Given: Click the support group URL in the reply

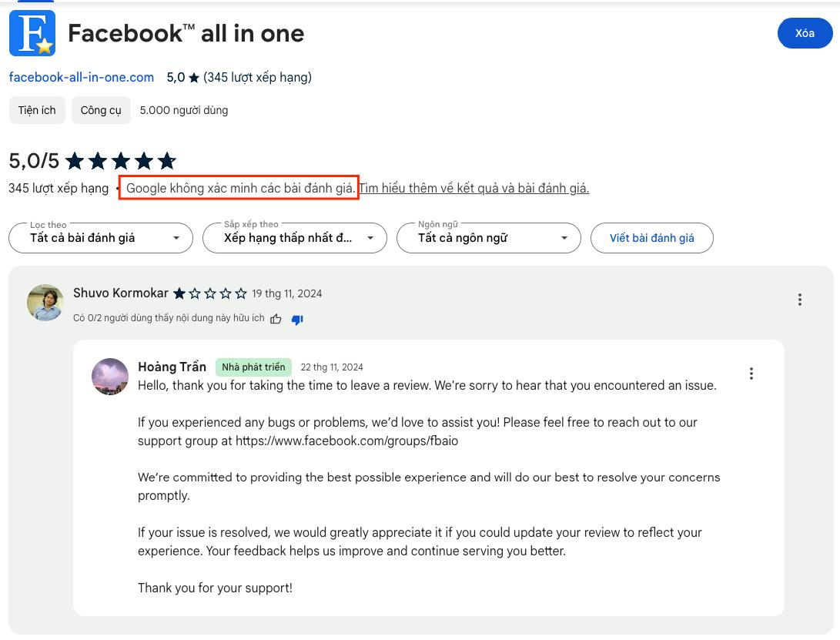Looking at the screenshot, I should 346,441.
